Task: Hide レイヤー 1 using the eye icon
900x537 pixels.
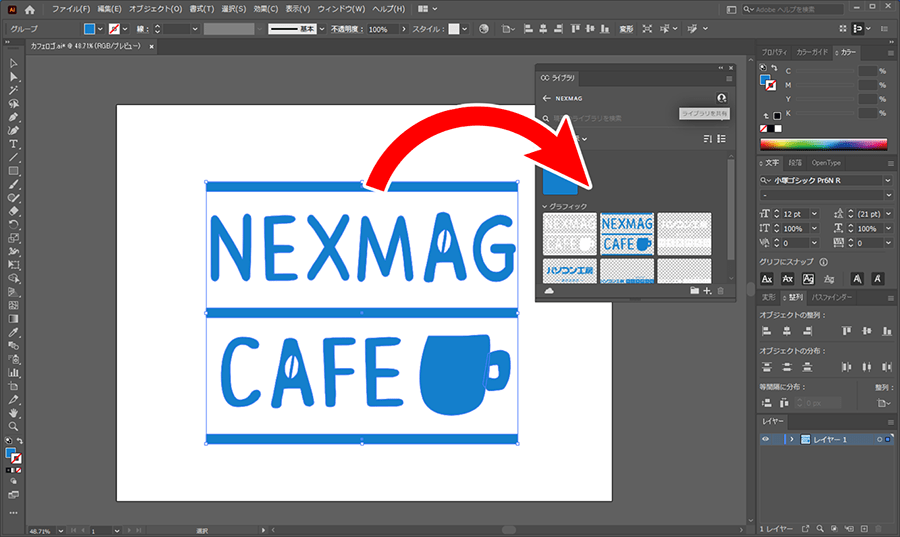Action: (x=767, y=439)
